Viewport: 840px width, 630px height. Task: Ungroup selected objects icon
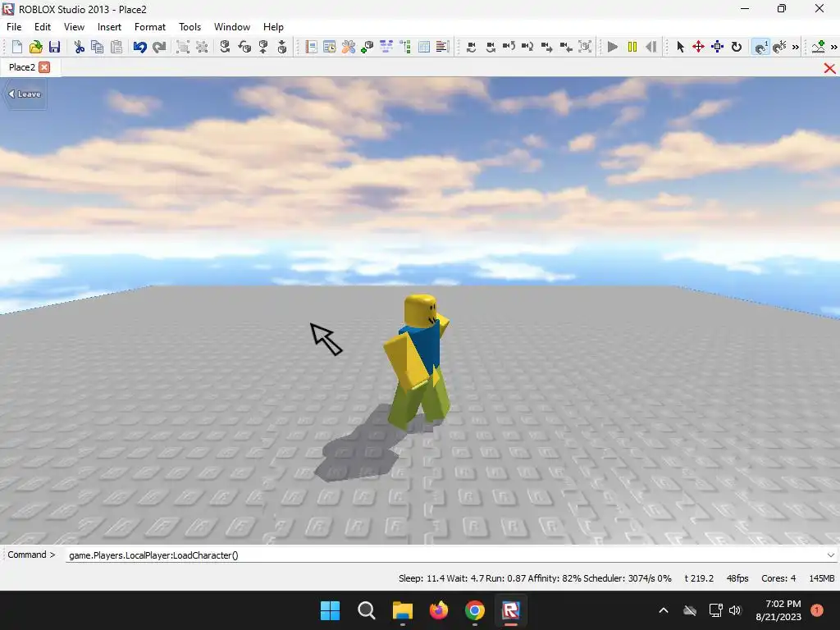[x=202, y=47]
